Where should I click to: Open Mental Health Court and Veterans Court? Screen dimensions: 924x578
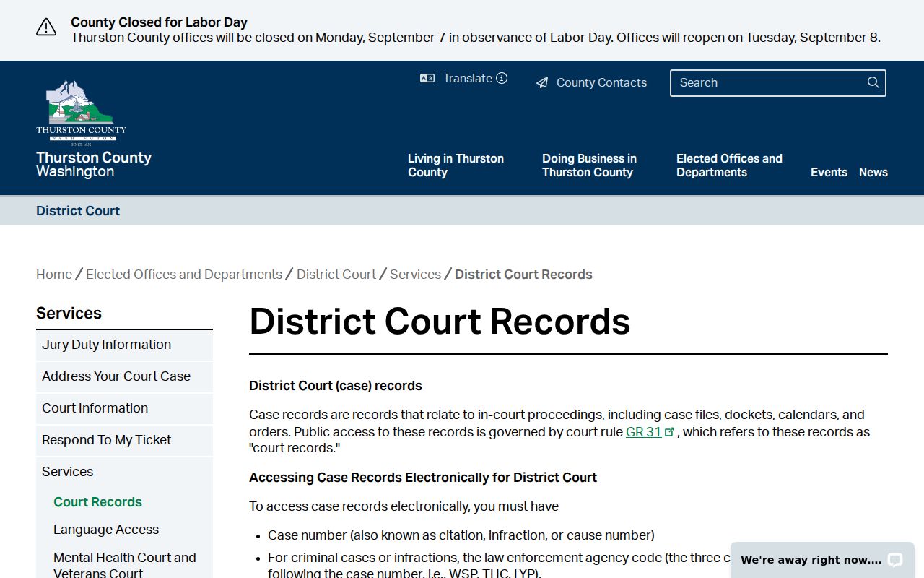(125, 565)
